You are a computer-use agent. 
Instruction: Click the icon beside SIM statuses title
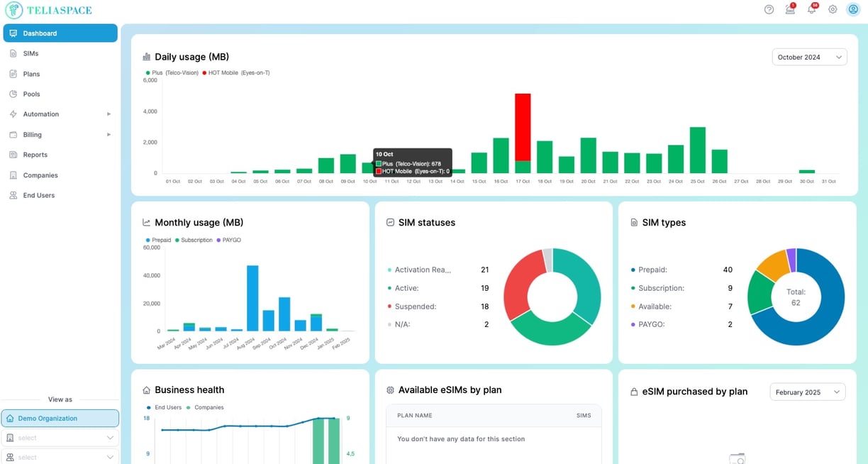(x=390, y=222)
